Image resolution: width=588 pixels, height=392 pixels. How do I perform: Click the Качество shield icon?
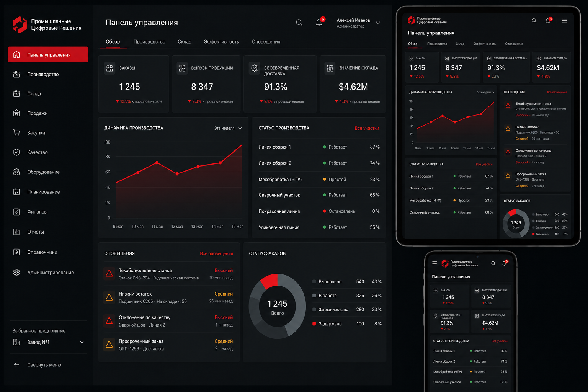pos(16,152)
